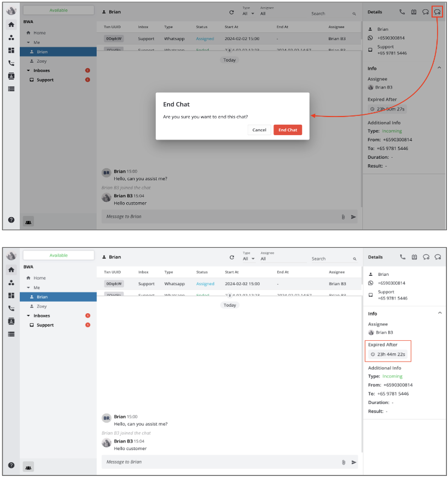This screenshot has height=477, width=448.
Task: Open the list icon in the upper screenshot's left rail
Action: (11, 89)
